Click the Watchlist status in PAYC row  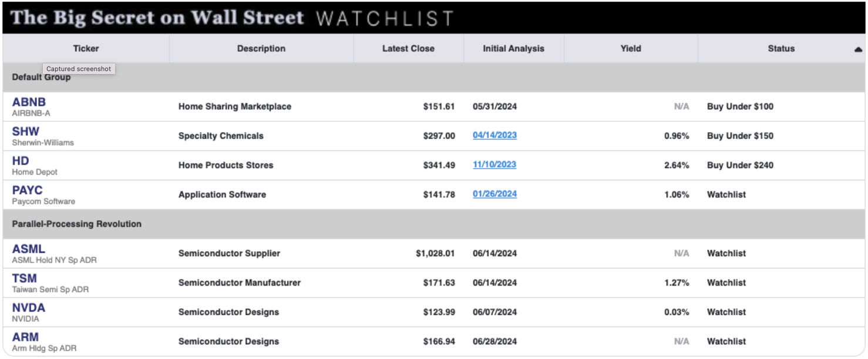pos(726,194)
